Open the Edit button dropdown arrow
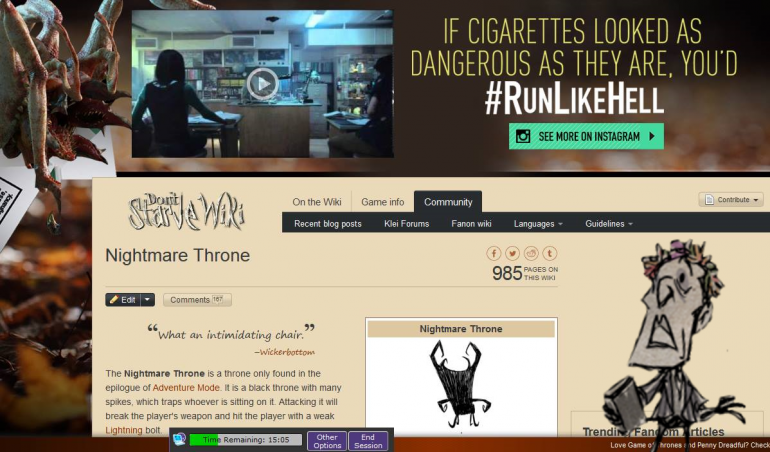 click(148, 300)
